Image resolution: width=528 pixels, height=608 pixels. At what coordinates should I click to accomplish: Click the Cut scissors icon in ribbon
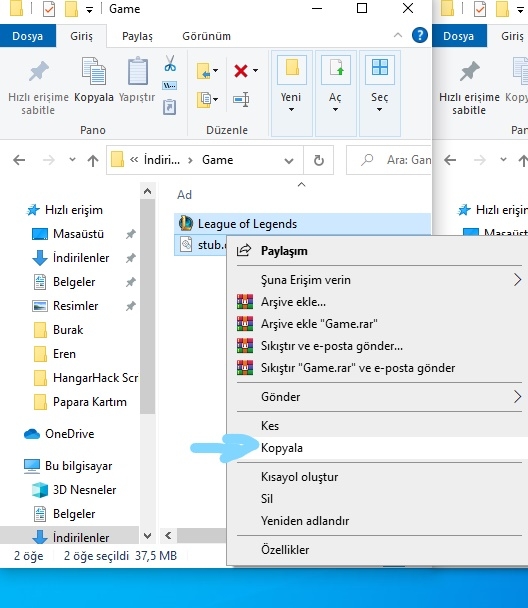point(170,63)
